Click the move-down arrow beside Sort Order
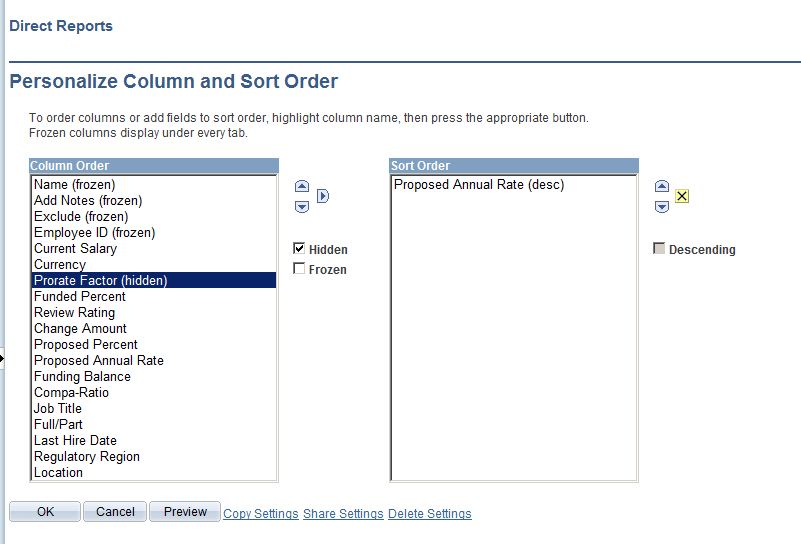Viewport: 801px width, 544px height. [661, 207]
